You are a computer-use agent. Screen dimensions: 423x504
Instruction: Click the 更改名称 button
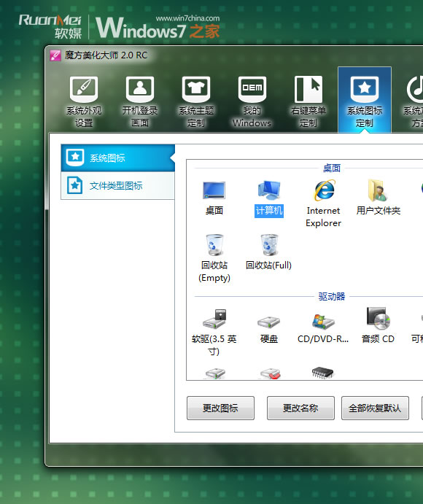[x=301, y=408]
